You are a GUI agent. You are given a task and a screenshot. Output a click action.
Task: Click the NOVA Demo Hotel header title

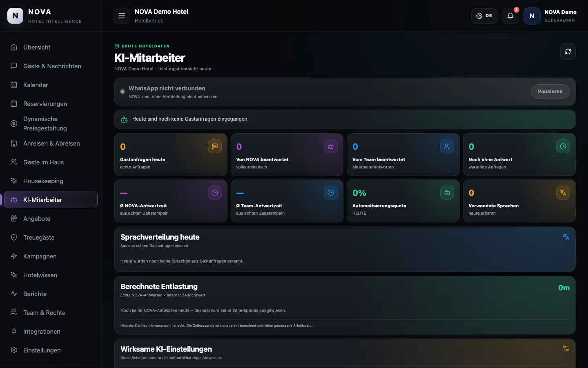click(162, 12)
